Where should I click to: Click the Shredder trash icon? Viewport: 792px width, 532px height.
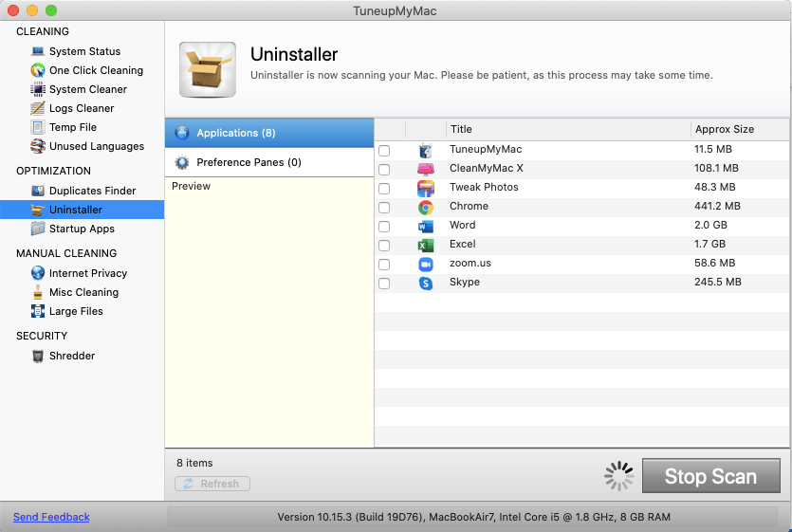point(38,356)
